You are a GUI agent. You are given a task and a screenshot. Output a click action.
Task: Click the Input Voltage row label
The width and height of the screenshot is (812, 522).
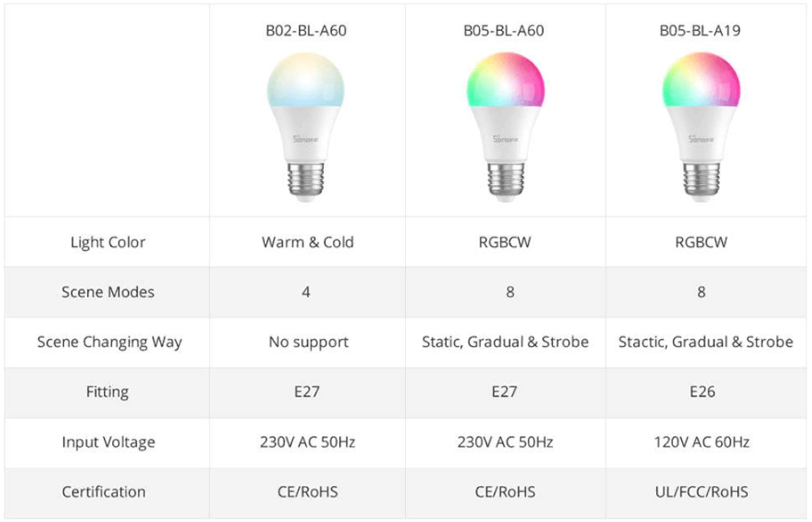tap(108, 442)
